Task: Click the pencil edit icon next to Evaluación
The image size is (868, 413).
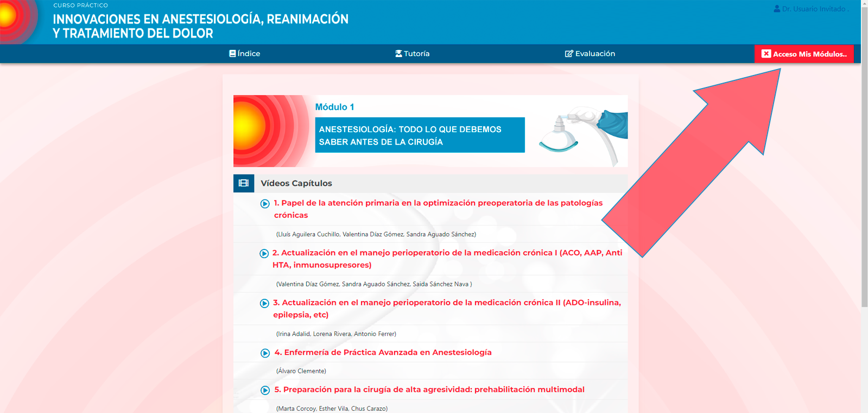Action: click(569, 54)
